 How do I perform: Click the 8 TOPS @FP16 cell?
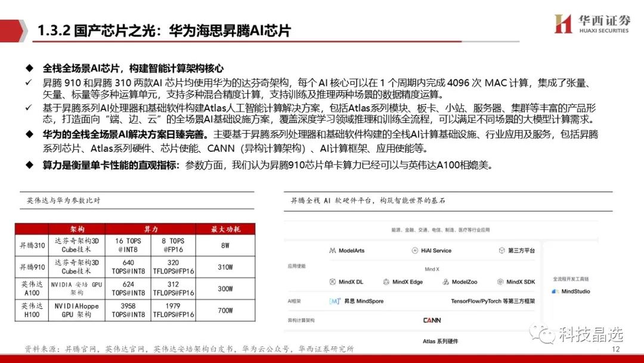point(173,245)
